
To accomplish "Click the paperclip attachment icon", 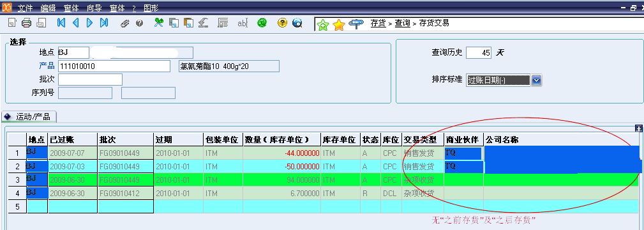I will tap(125, 24).
